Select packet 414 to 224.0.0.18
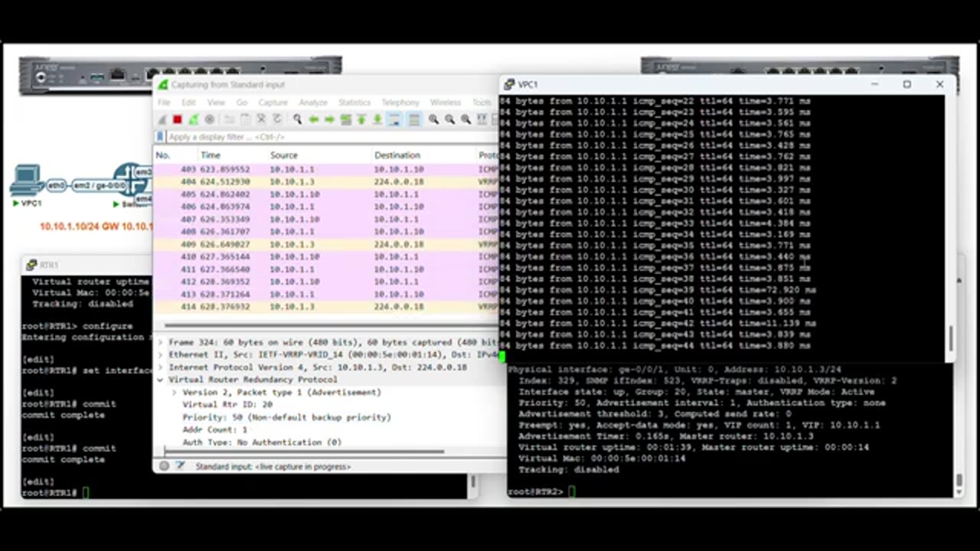 pos(327,307)
